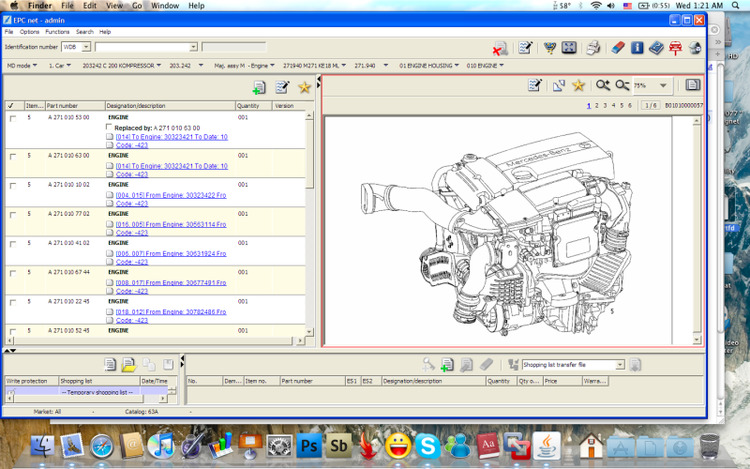
Task: Click the select-all checkmark column header
Action: (x=11, y=106)
